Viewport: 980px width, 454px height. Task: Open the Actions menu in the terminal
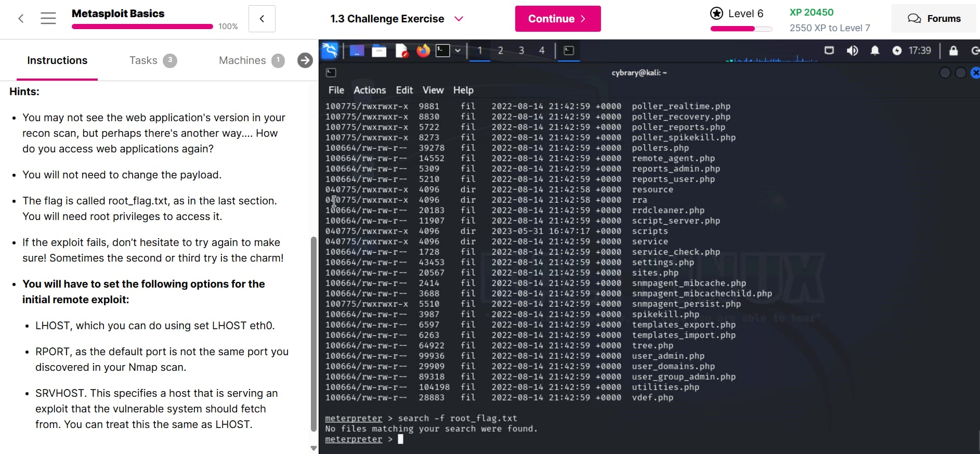click(370, 90)
